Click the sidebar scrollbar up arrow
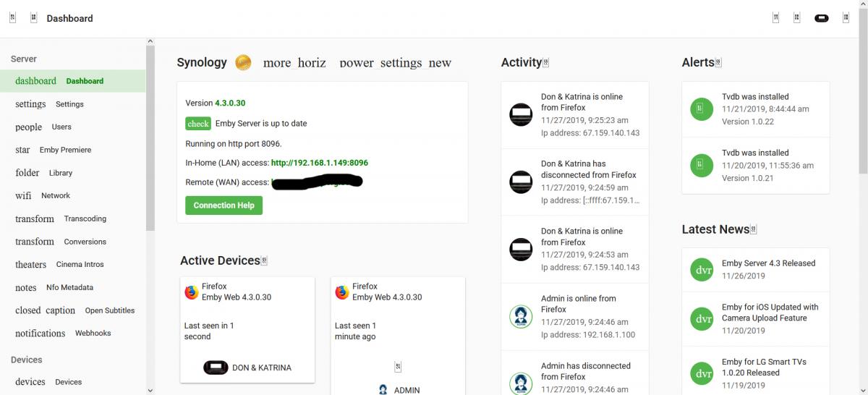868x395 pixels. [x=150, y=41]
